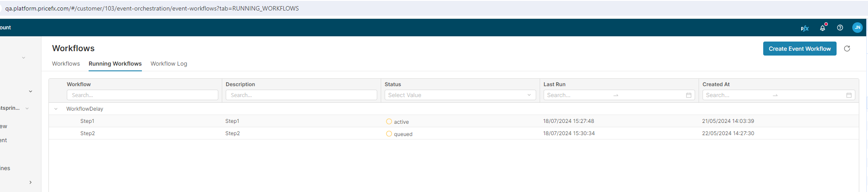The image size is (868, 192).
Task: Collapse the WorkflowDelay row group
Action: pos(56,109)
